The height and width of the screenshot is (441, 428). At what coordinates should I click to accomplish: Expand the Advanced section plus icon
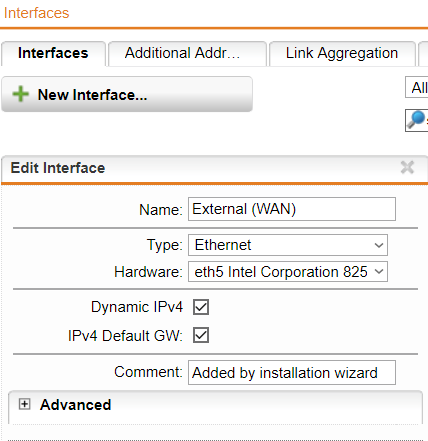(x=24, y=404)
